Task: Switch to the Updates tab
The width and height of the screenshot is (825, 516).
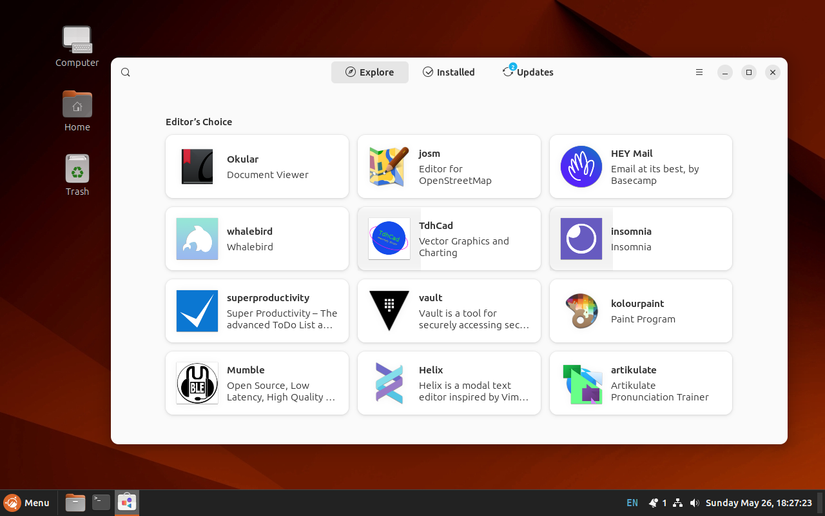Action: click(528, 72)
